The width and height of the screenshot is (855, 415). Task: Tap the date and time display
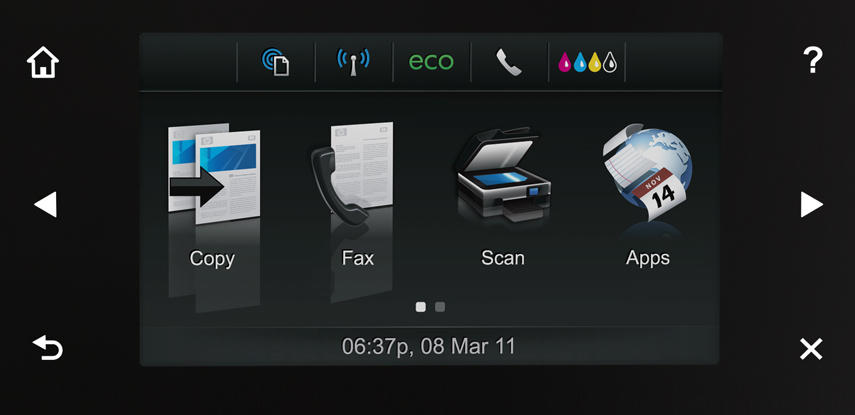tap(429, 347)
